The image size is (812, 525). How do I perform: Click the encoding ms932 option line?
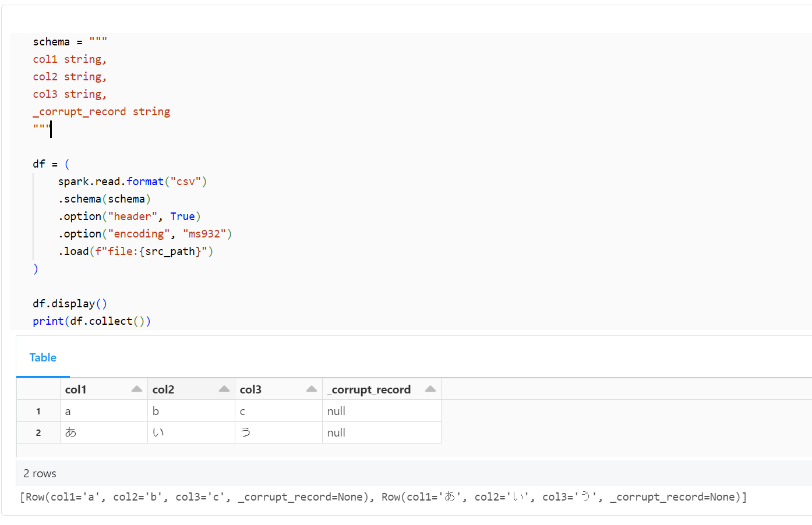click(145, 234)
